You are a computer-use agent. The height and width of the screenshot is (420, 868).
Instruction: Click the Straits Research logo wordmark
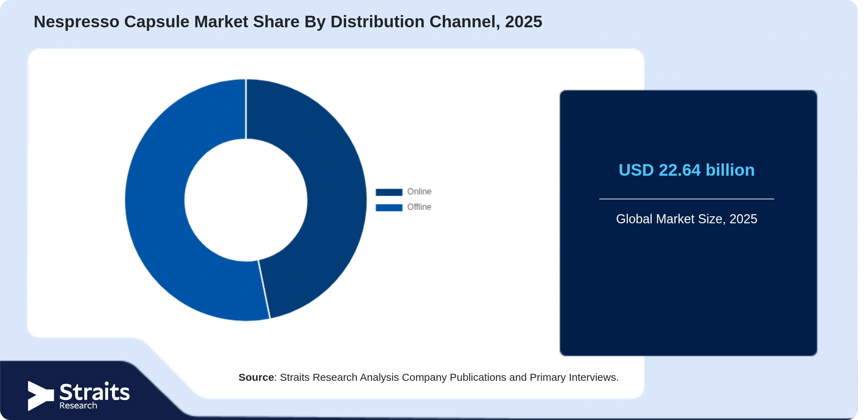coord(94,396)
